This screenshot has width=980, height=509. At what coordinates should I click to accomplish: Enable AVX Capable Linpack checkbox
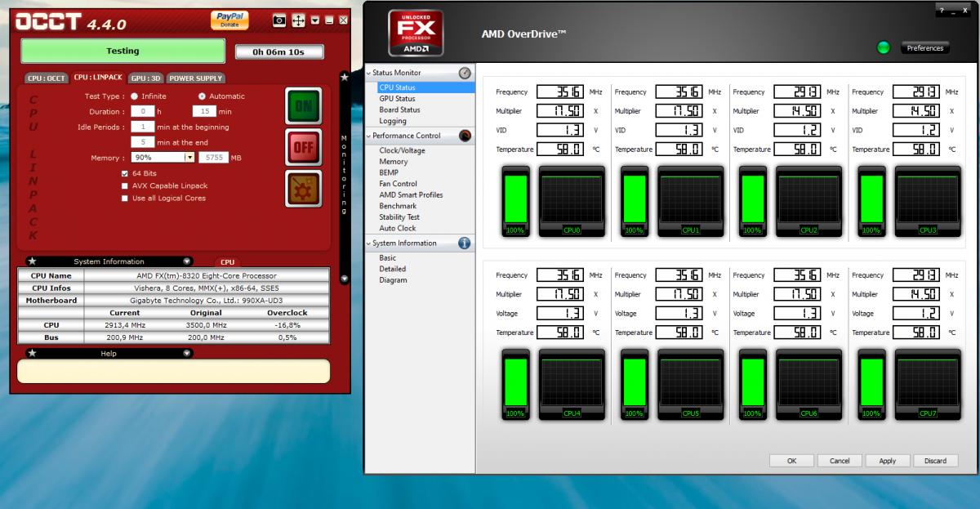pos(125,186)
